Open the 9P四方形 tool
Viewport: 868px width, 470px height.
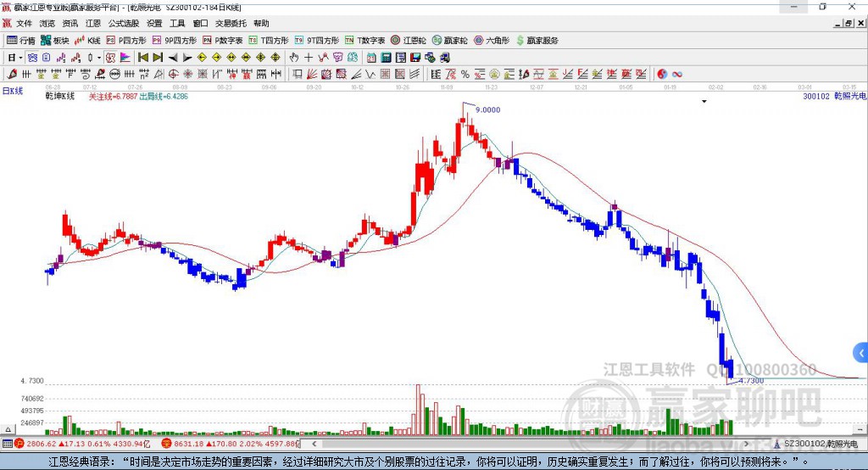(175, 41)
